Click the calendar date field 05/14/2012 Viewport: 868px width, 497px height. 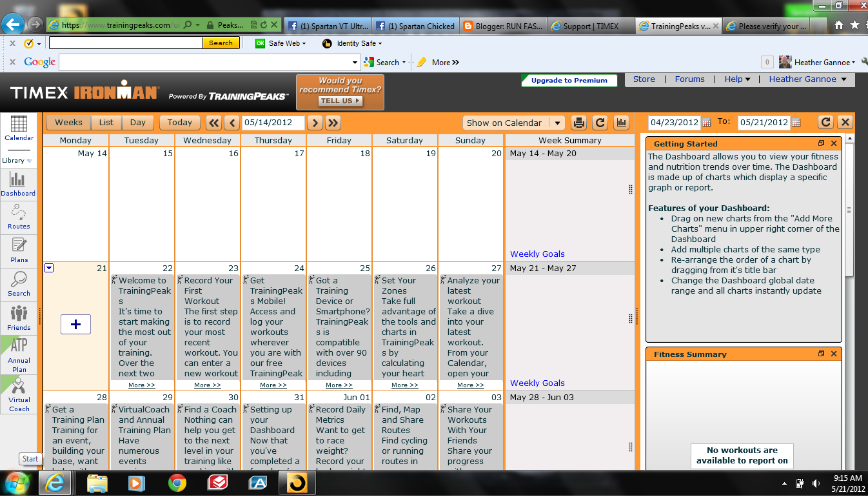coord(273,123)
